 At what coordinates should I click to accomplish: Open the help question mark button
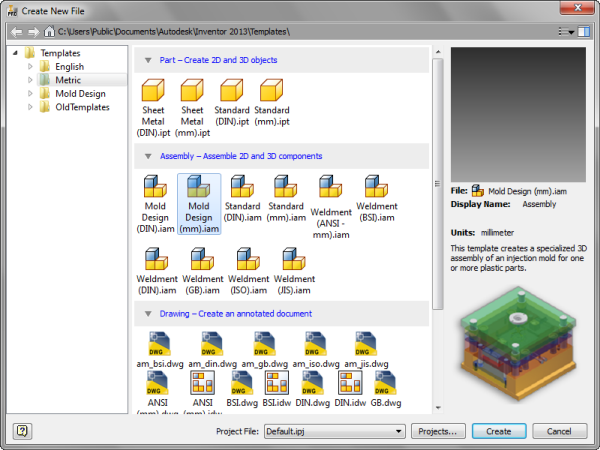pyautogui.click(x=23, y=431)
